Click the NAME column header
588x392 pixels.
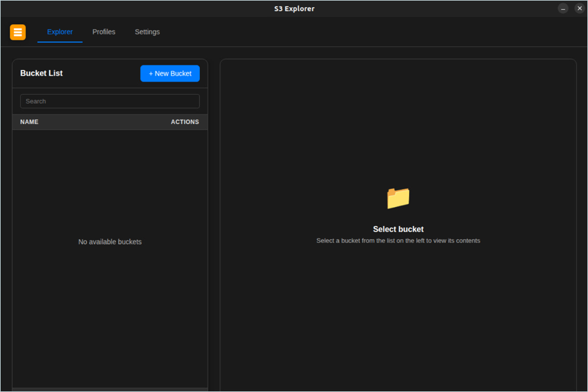29,122
